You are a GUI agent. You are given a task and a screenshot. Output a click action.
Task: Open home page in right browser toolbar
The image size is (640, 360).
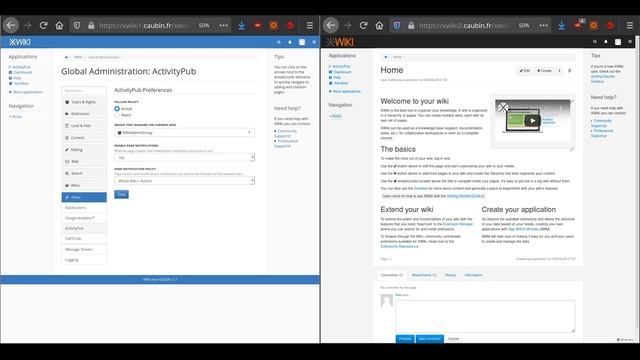(x=379, y=25)
